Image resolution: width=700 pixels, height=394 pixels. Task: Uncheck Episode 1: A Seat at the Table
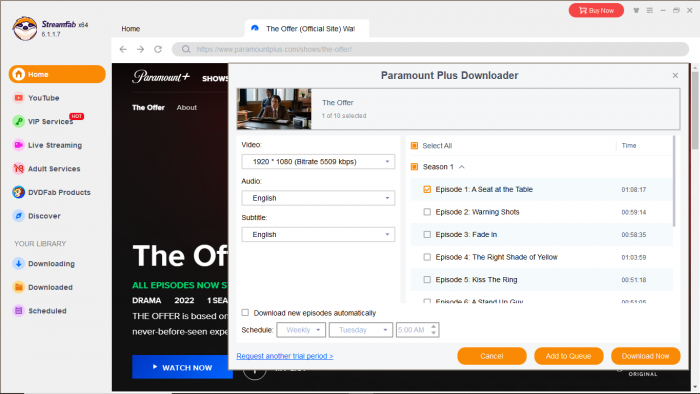tap(427, 189)
